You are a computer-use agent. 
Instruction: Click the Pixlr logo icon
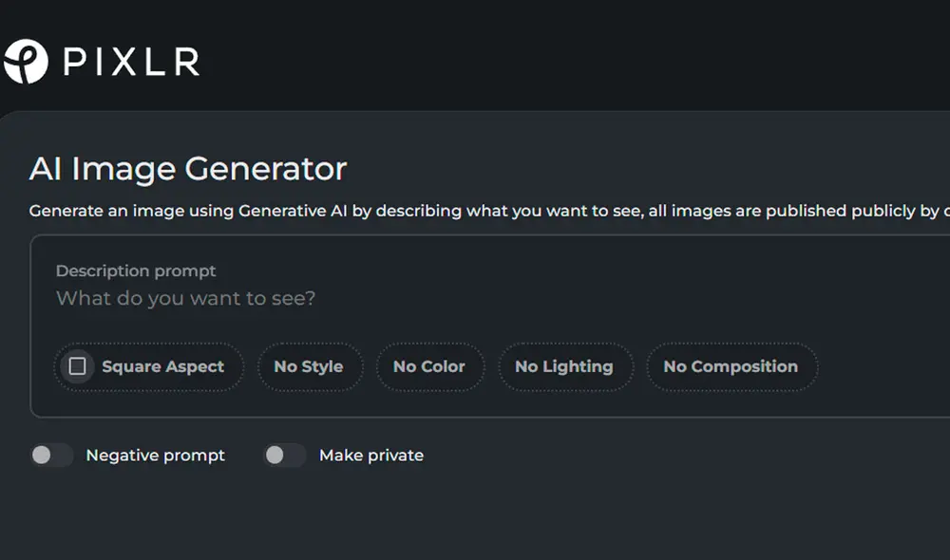click(25, 62)
